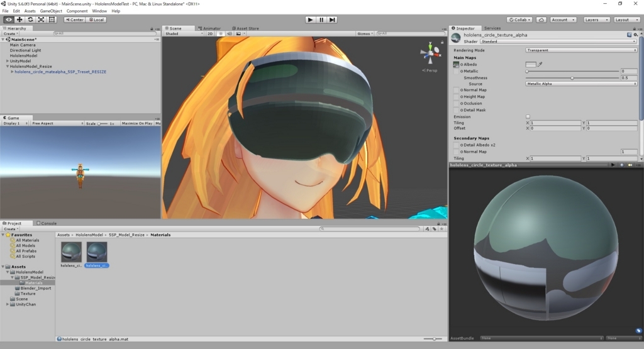Screen dimensions: 644x349
Task: Search project by type icon
Action: tap(428, 229)
